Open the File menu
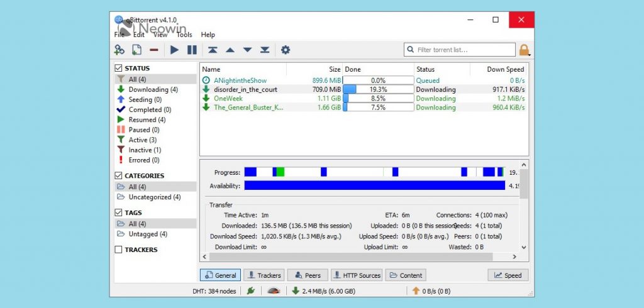Viewport: 644px width, 308px height. 119,35
